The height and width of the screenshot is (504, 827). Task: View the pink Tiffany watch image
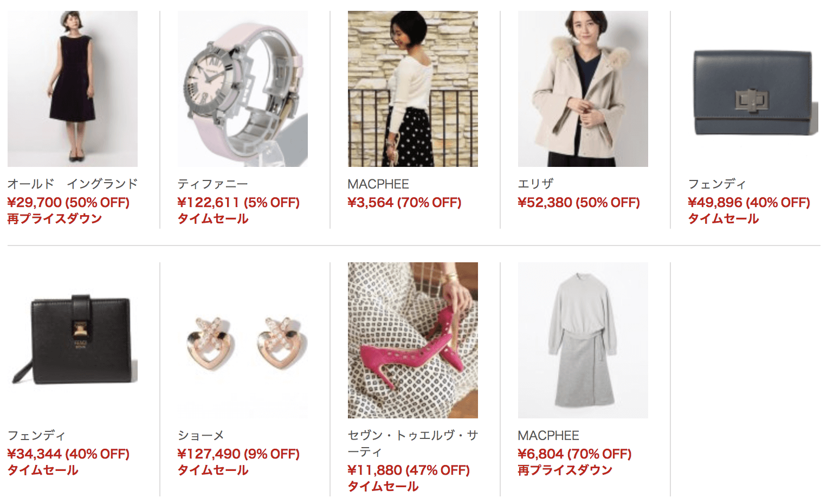point(243,89)
